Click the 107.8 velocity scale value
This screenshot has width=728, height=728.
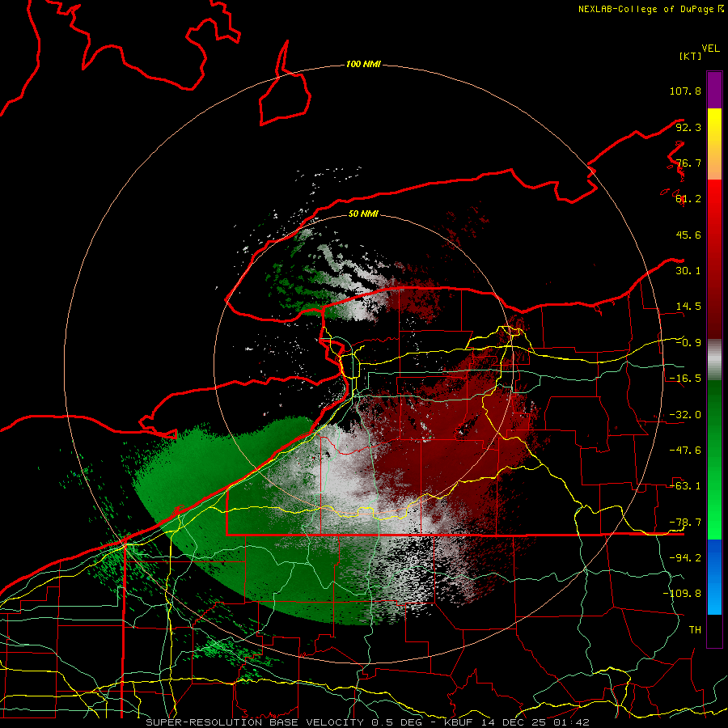(685, 91)
